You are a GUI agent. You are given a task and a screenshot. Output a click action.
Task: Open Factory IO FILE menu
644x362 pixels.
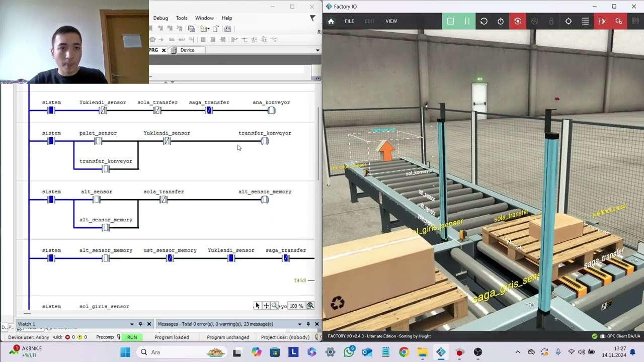[x=349, y=21]
